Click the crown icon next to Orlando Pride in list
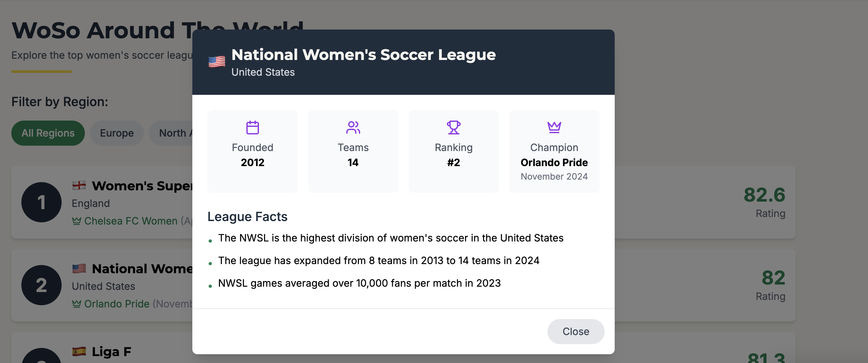The width and height of the screenshot is (868, 363). coord(76,304)
